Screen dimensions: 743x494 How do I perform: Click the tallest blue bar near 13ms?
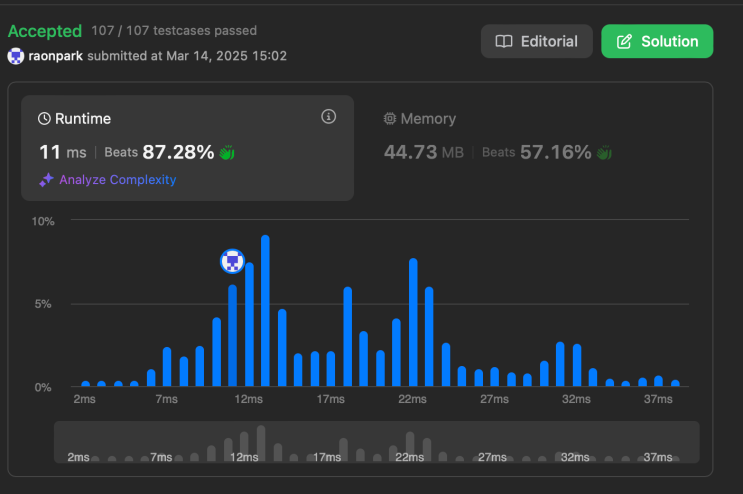pos(265,311)
